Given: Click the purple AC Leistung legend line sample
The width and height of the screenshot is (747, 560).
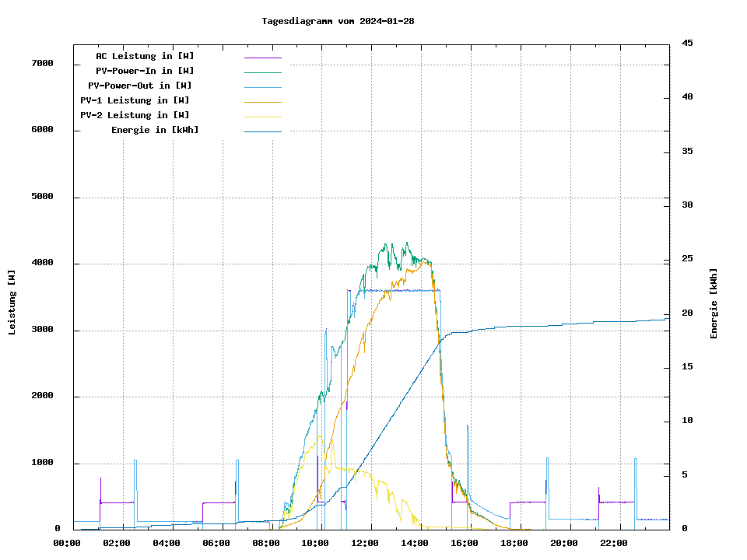Looking at the screenshot, I should coord(262,58).
